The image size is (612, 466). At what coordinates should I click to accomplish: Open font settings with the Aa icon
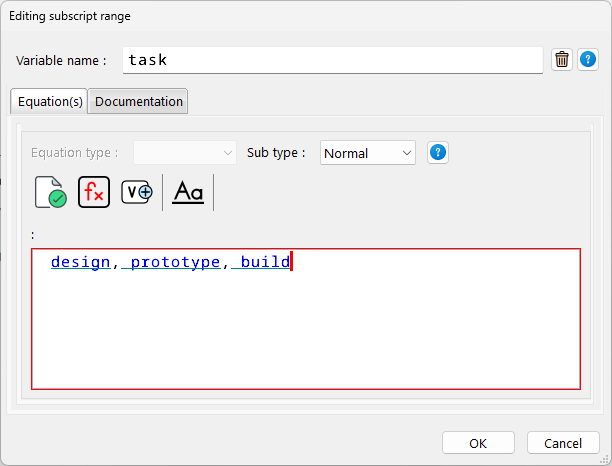click(x=187, y=192)
